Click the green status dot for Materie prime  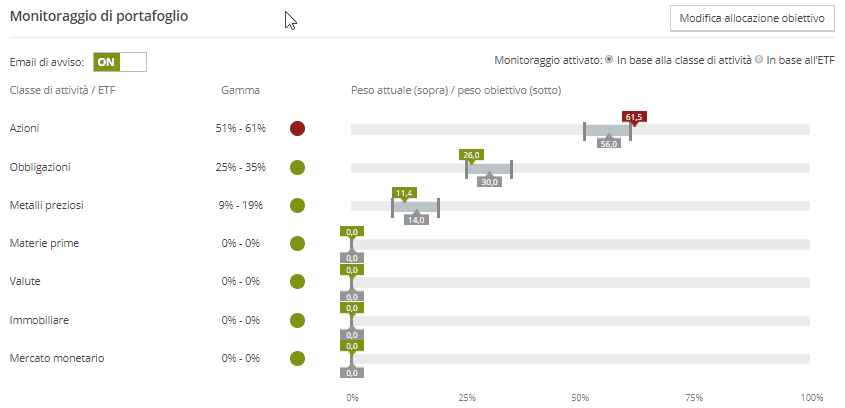297,243
